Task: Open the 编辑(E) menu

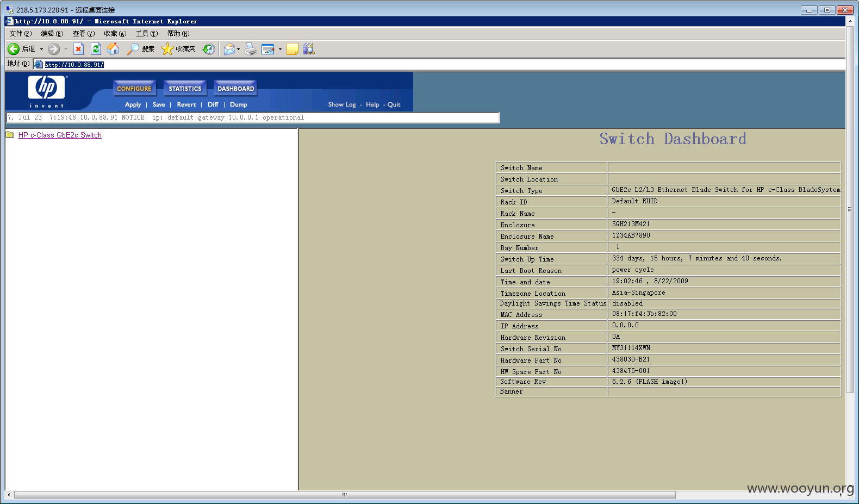Action: coord(52,34)
